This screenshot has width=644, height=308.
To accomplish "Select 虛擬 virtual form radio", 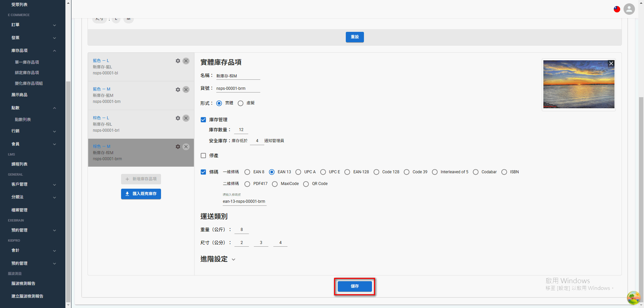I will (240, 103).
